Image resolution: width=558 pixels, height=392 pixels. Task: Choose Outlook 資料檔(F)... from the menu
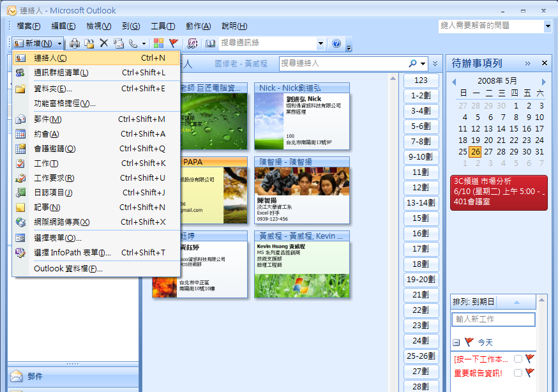pos(96,269)
